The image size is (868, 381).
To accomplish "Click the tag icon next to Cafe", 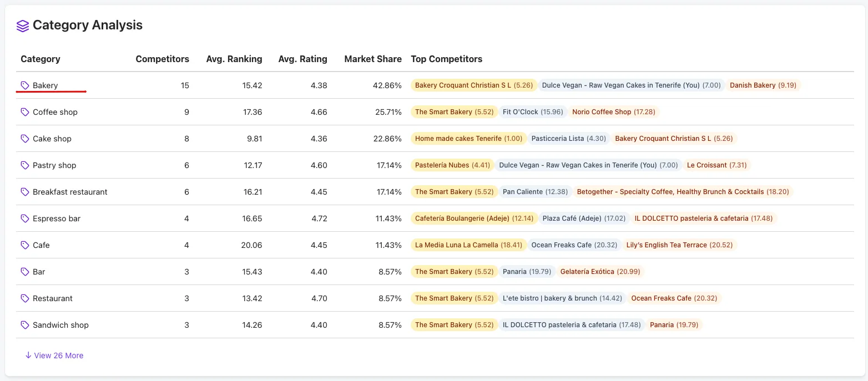I will coord(25,245).
